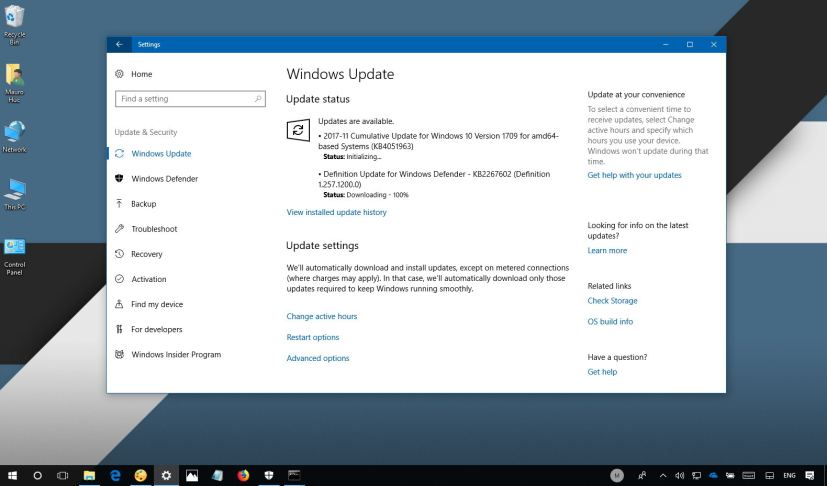Click the large update refresh status icon
827x486 pixels.
tap(298, 130)
